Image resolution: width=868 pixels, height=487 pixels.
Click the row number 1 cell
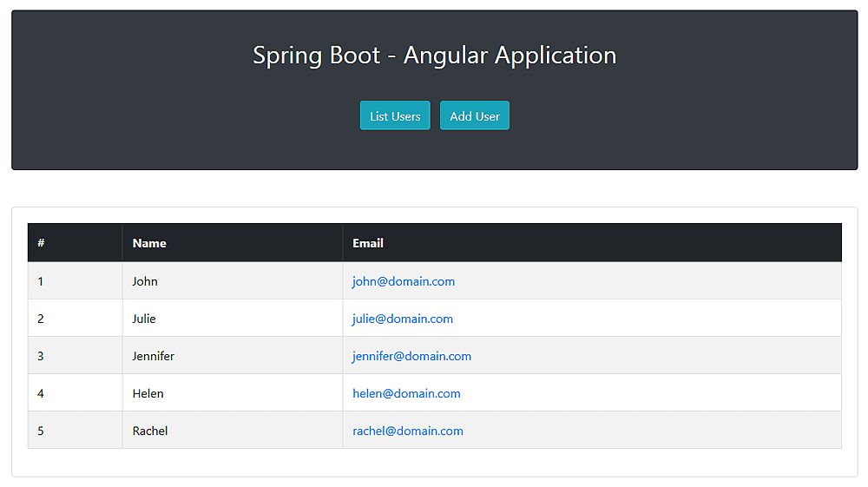click(x=41, y=281)
